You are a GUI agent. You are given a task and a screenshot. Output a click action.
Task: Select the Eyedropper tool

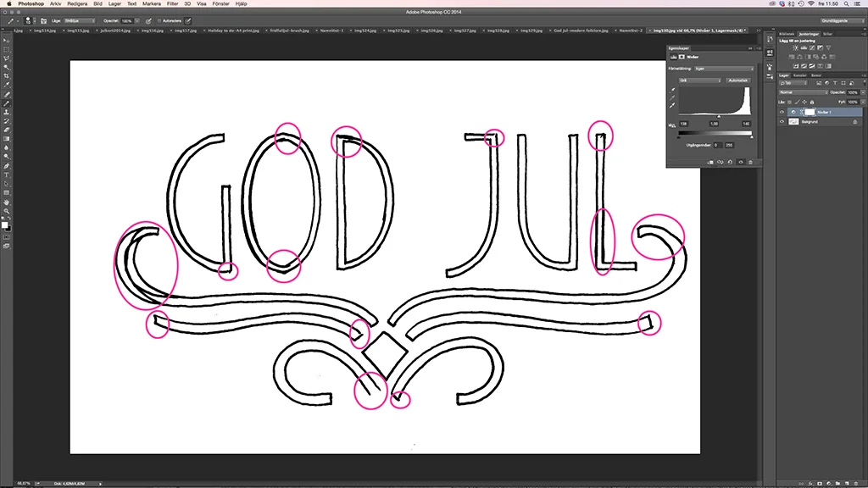7,85
